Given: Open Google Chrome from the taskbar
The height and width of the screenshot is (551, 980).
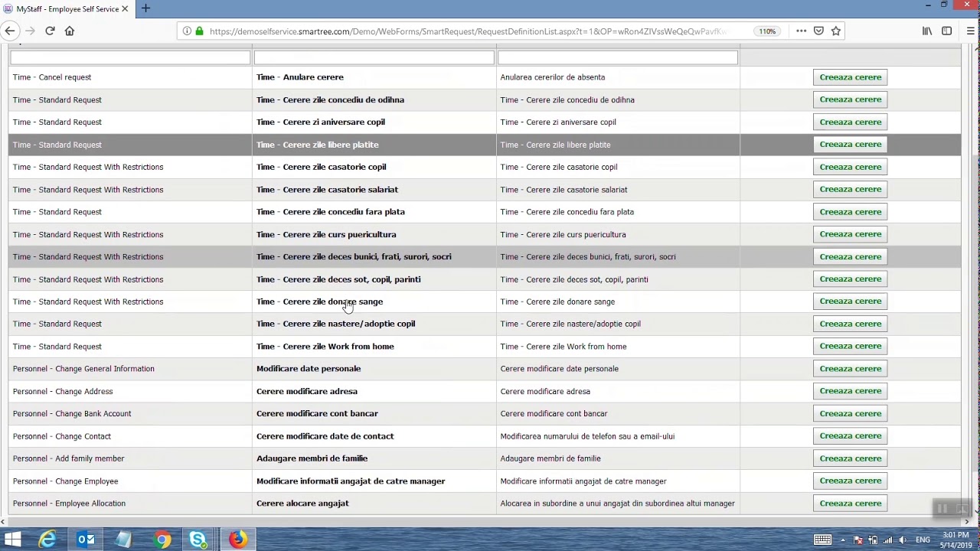Looking at the screenshot, I should tap(162, 540).
